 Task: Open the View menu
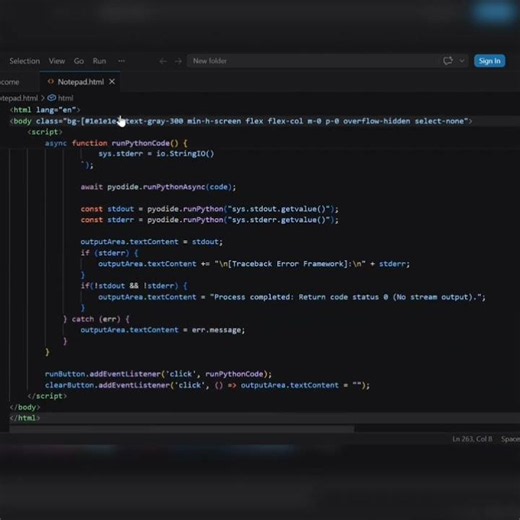point(57,61)
